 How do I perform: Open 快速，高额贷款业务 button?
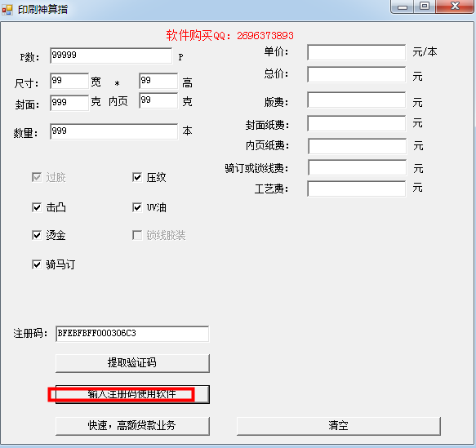pos(132,425)
